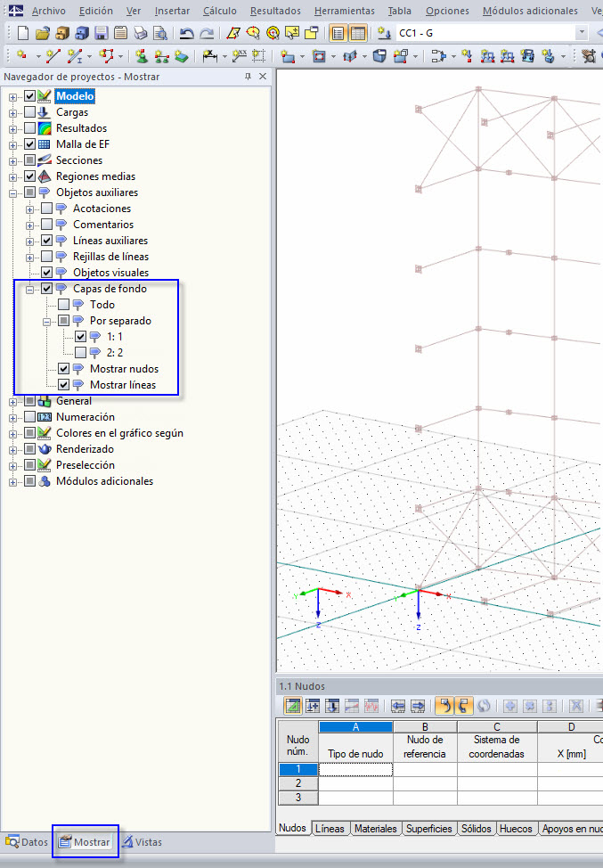Select the new member tool icon

[74, 55]
